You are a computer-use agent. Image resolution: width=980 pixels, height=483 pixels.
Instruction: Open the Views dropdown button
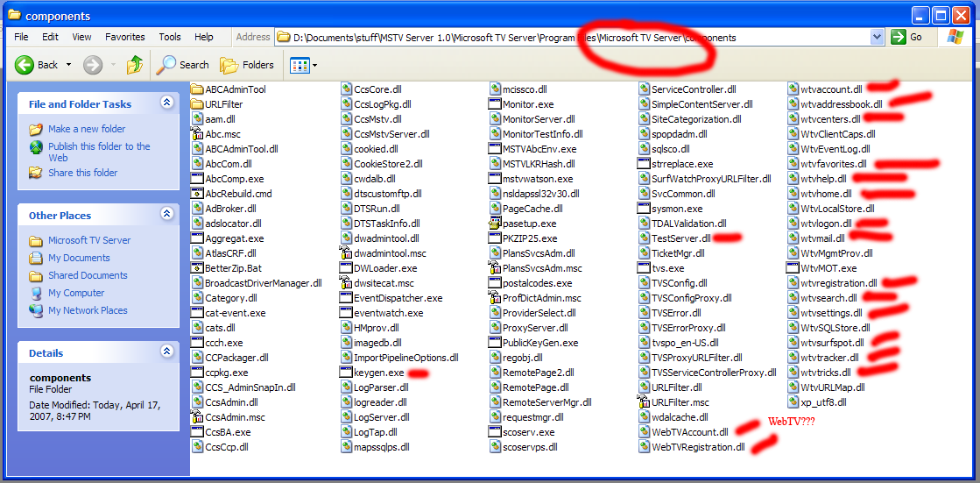point(304,65)
